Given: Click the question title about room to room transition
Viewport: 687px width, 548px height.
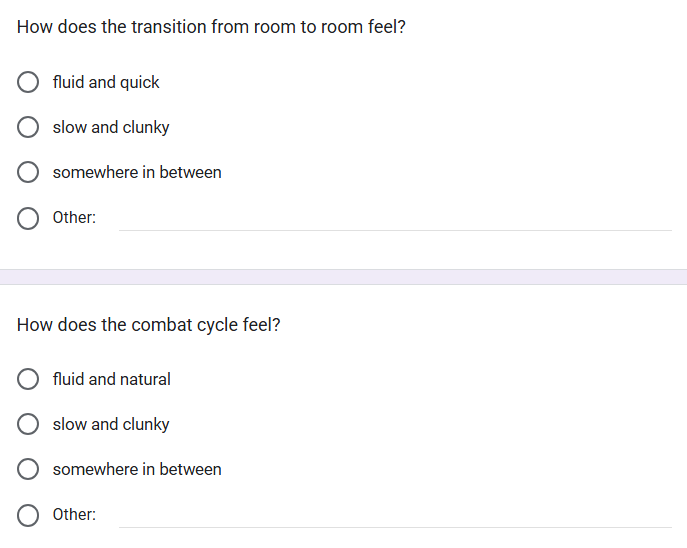Looking at the screenshot, I should point(211,27).
